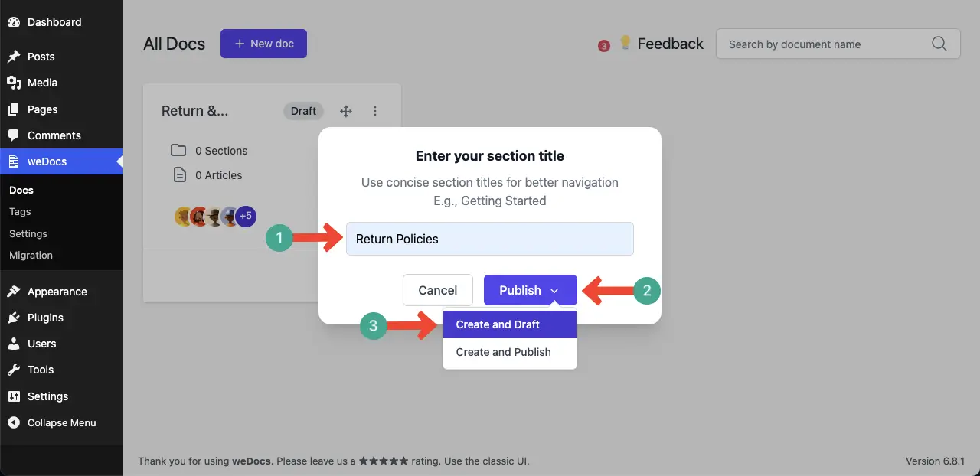Image resolution: width=980 pixels, height=476 pixels.
Task: Open the Media library menu
Action: [42, 83]
